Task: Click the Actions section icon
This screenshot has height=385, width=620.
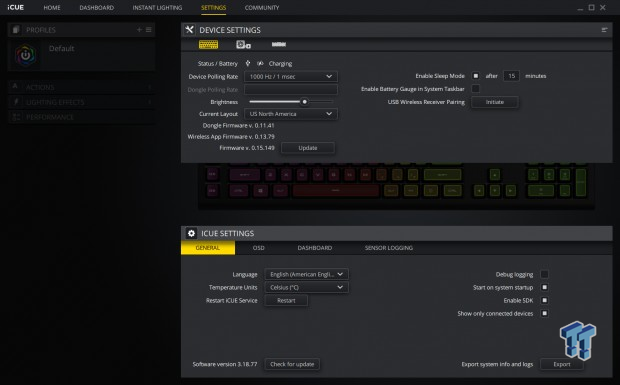Action: 15,87
